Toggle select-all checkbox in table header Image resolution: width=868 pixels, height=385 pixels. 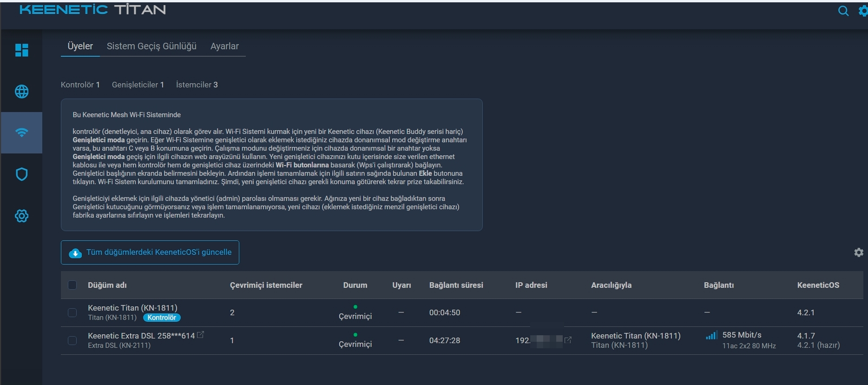click(72, 285)
